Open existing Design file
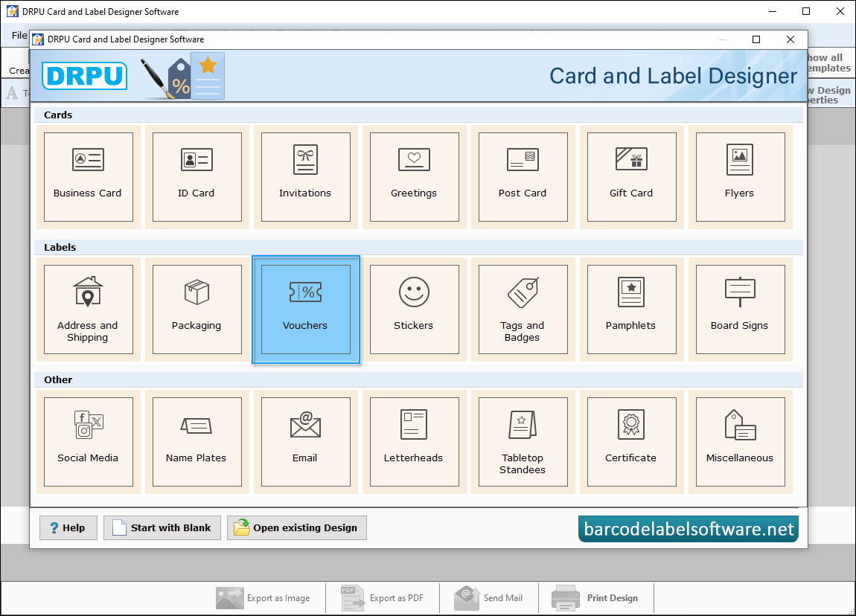 297,527
